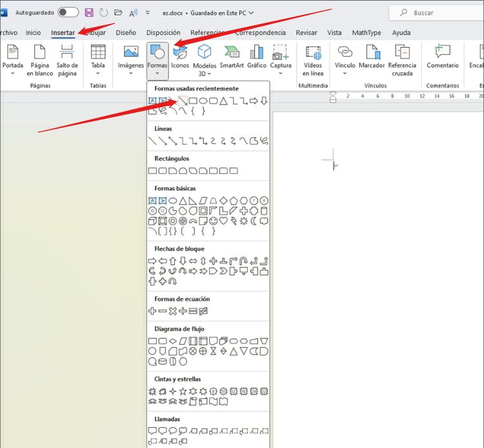Pick the U-turn arrow in Flechas de bloque
484x448 pixels.
244,261
